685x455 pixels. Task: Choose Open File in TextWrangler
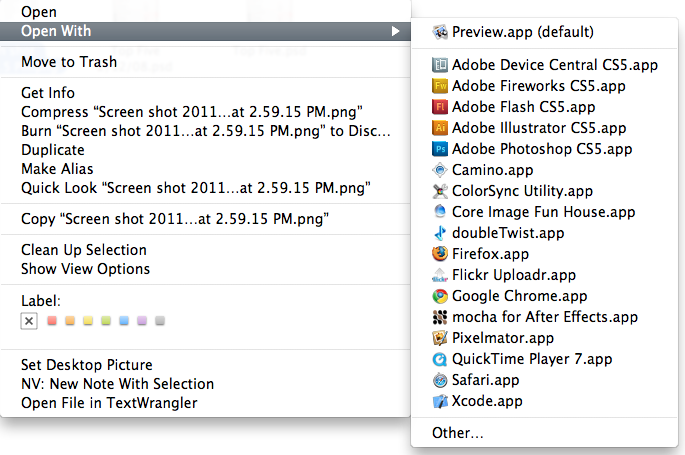(x=205, y=403)
